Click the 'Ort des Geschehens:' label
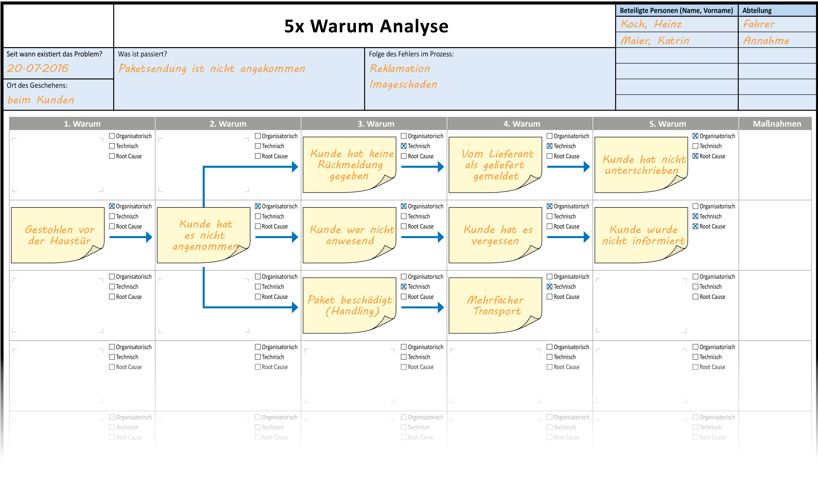Image resolution: width=818 pixels, height=504 pixels. tap(37, 85)
